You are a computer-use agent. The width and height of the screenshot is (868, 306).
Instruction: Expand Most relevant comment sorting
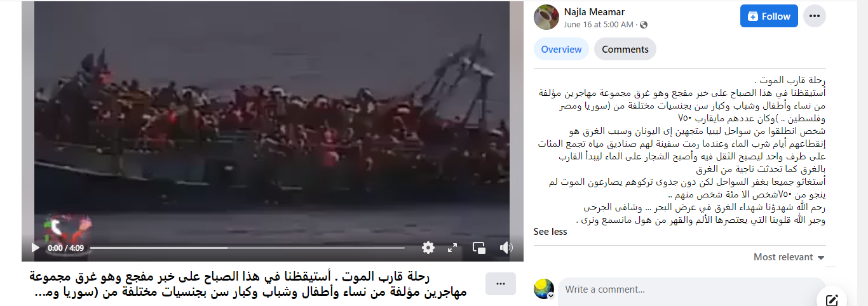[x=789, y=257]
